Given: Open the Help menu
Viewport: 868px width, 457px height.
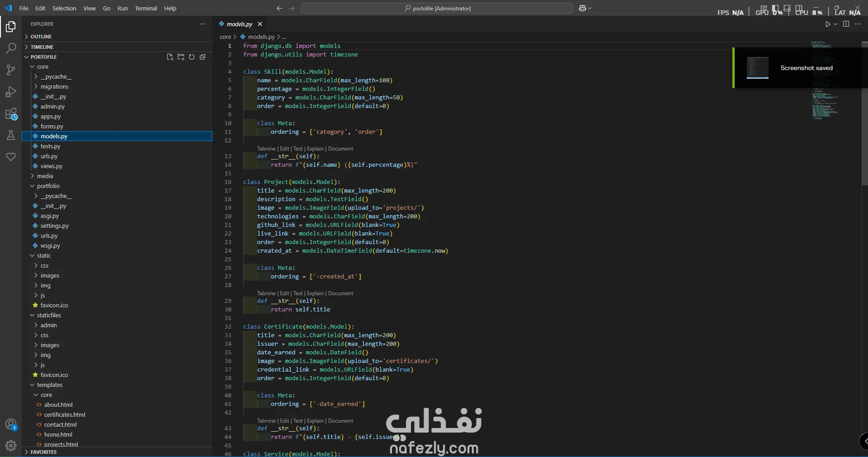Looking at the screenshot, I should (170, 8).
